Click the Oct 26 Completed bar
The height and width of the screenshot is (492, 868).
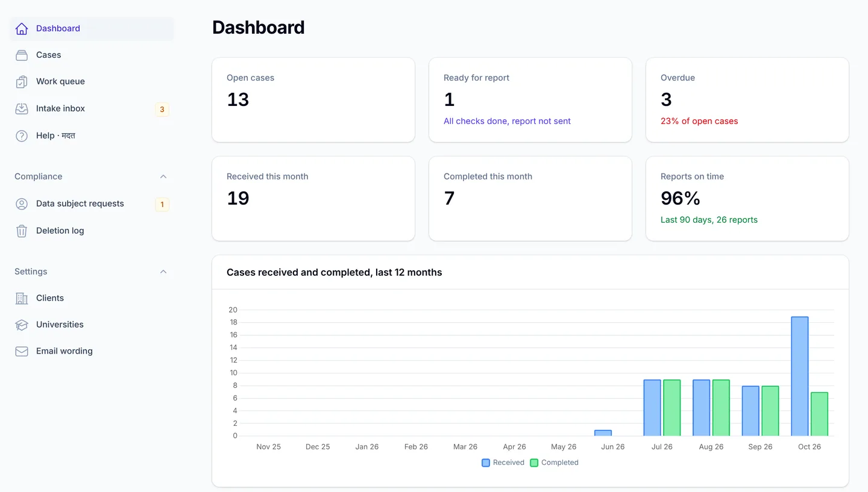click(819, 414)
